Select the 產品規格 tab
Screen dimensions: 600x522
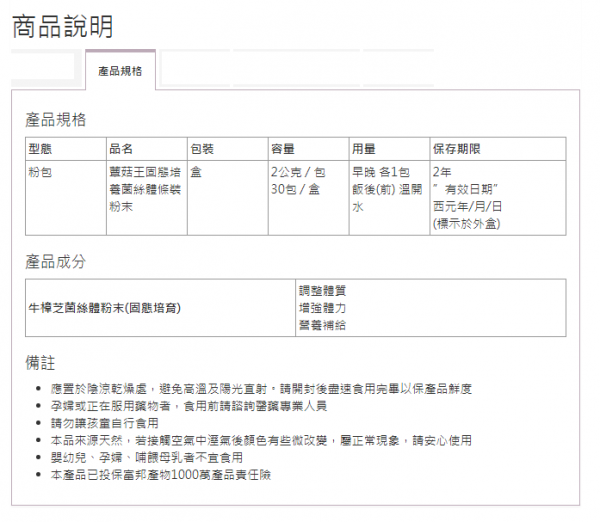[120, 71]
